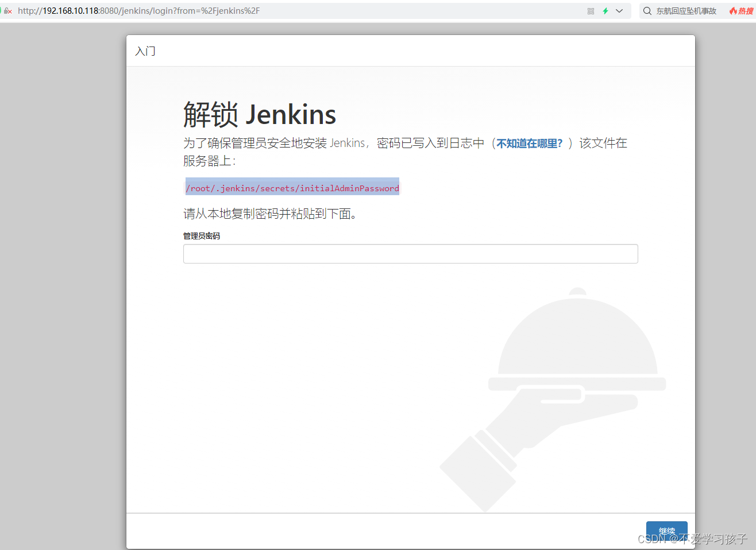Expand the address bar dropdown chevron
The width and height of the screenshot is (756, 550).
(619, 11)
